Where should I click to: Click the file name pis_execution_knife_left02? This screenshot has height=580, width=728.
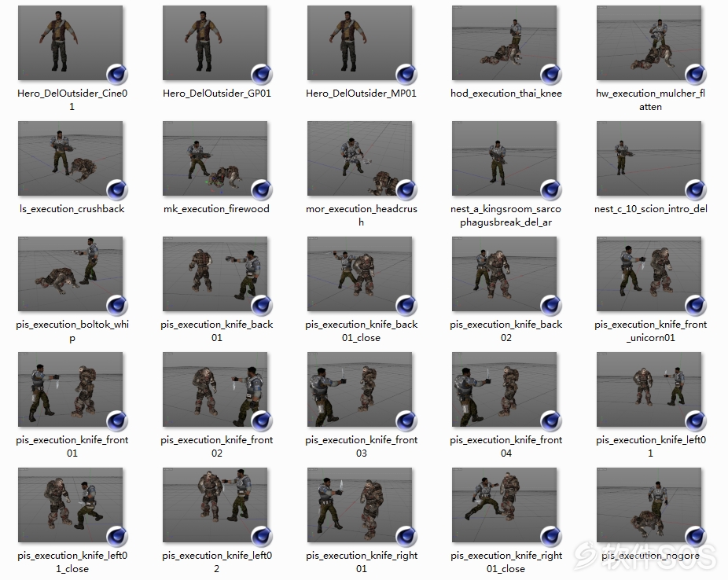pos(217,562)
